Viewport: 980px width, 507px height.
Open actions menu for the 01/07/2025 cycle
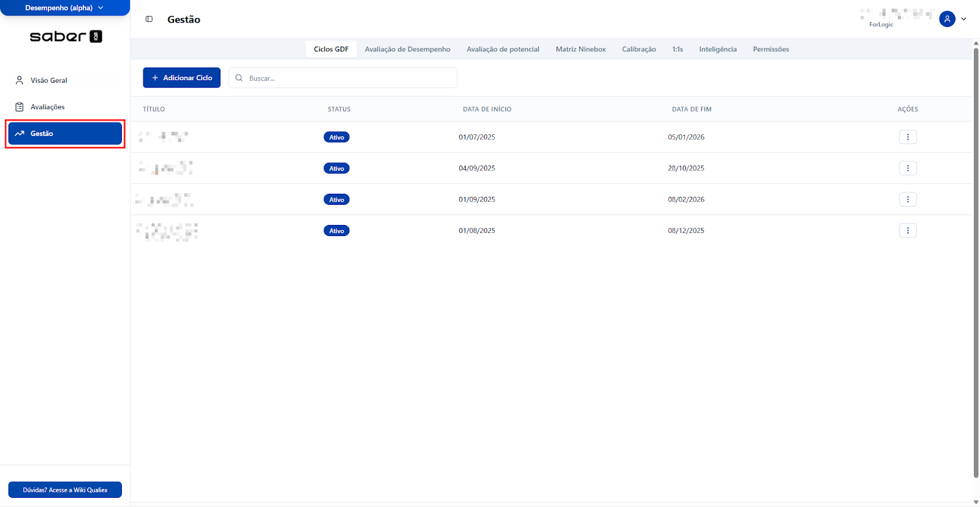coord(907,137)
